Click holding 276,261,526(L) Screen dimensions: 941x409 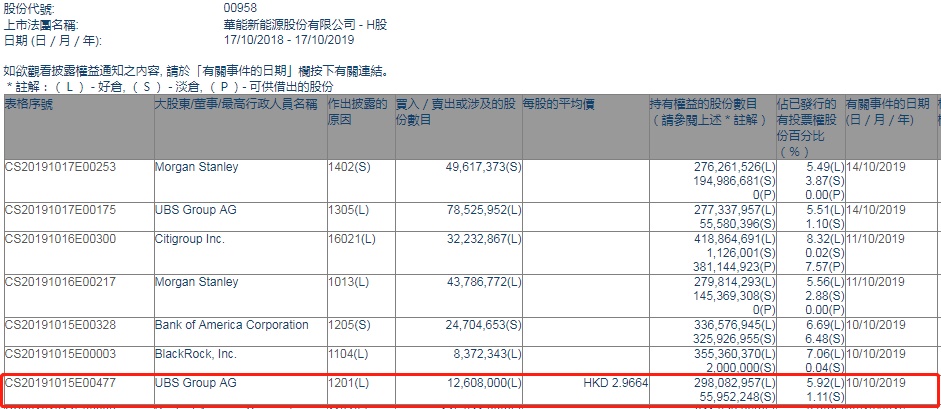pos(735,167)
